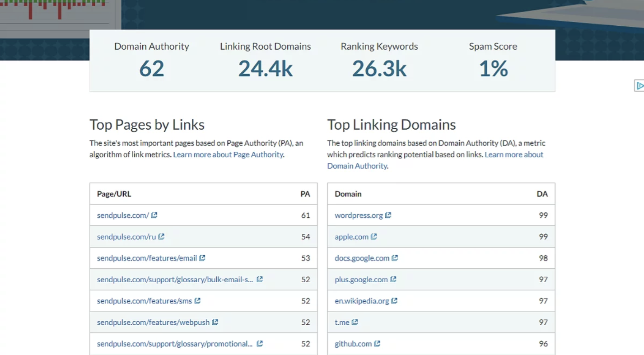Open external icon next to github.com
The height and width of the screenshot is (355, 644).
coord(377,344)
